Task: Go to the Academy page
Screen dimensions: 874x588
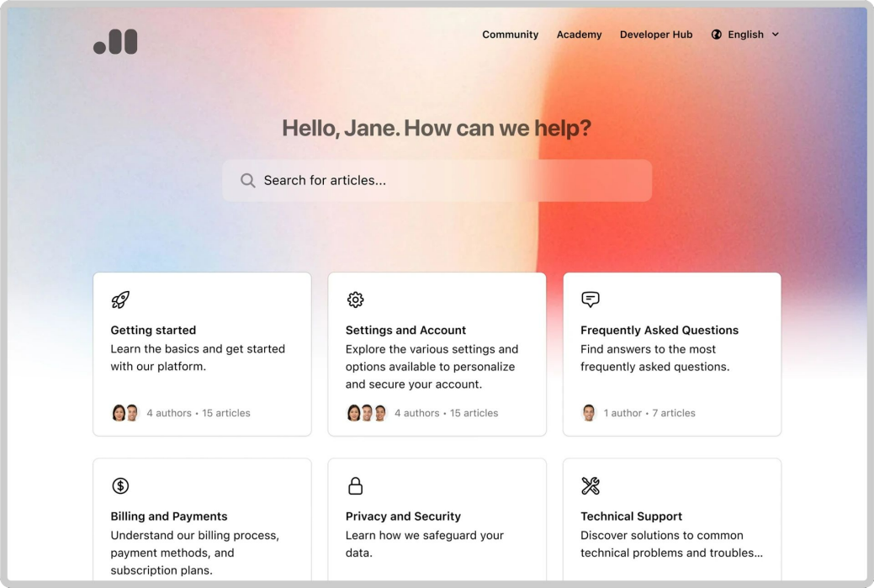Action: coord(579,34)
